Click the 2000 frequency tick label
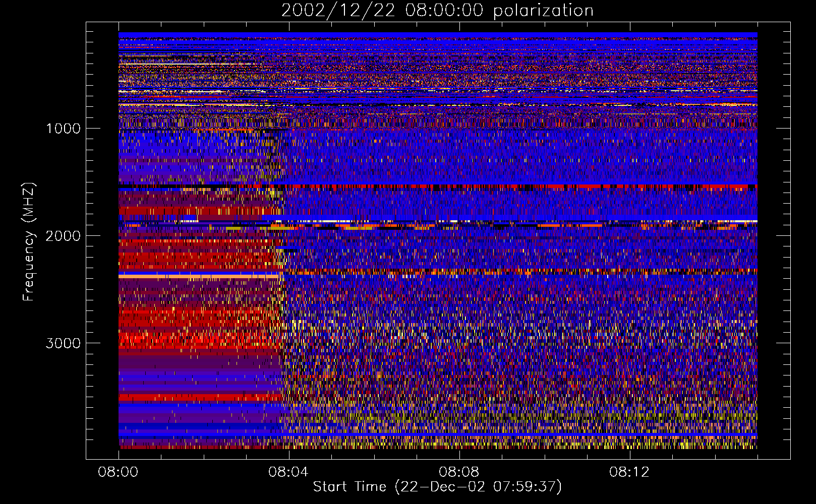Viewport: 816px width, 504px height. (63, 236)
